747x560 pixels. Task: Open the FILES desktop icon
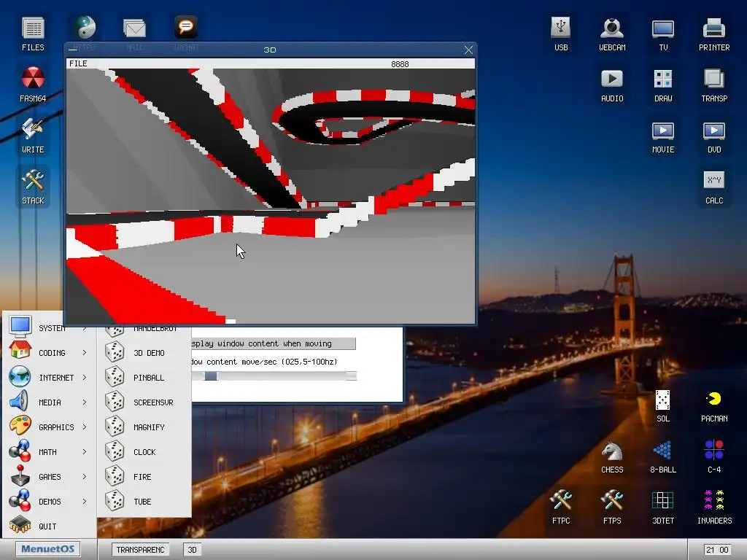33,34
